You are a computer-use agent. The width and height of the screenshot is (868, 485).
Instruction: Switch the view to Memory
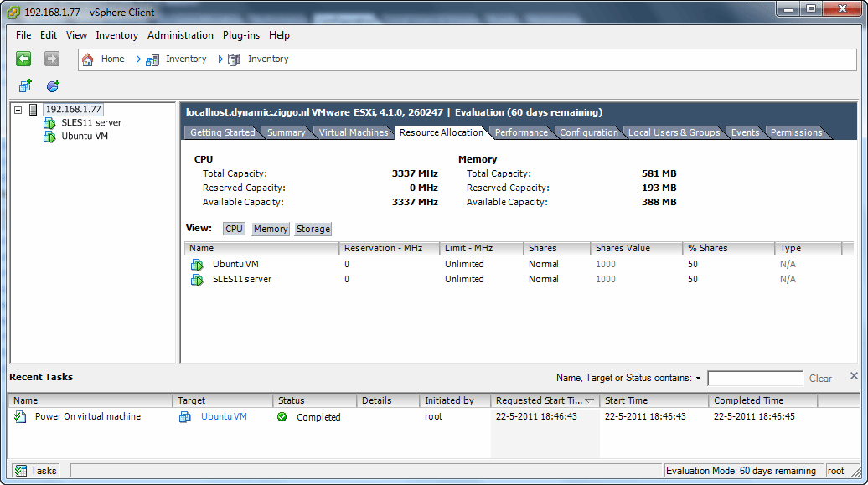coord(270,229)
